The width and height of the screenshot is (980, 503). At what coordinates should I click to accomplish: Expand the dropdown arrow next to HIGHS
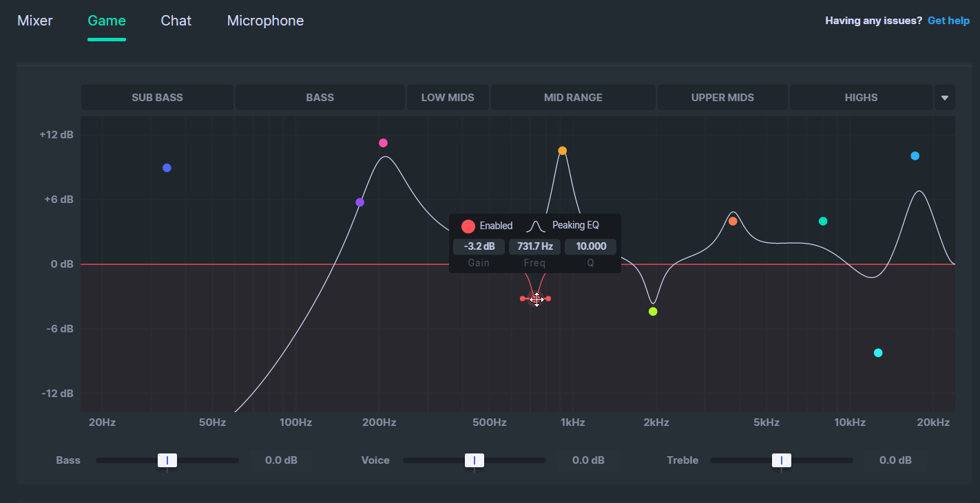tap(944, 98)
